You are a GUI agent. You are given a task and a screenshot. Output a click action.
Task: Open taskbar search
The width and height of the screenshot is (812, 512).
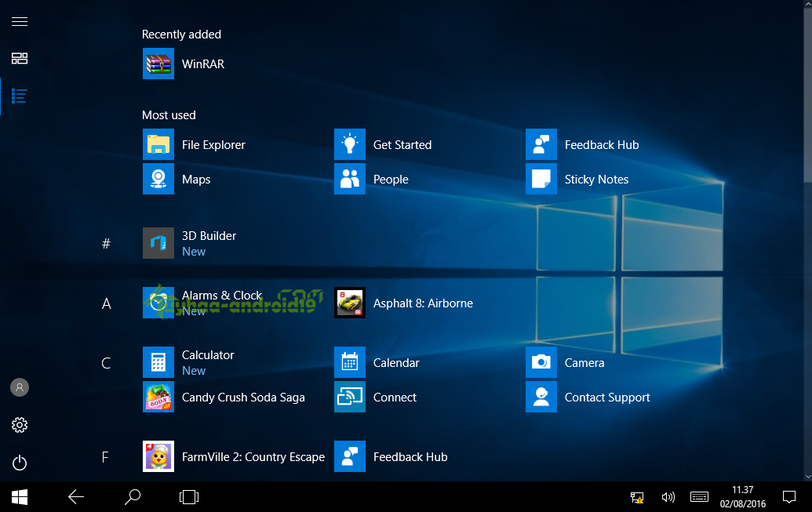(x=132, y=497)
